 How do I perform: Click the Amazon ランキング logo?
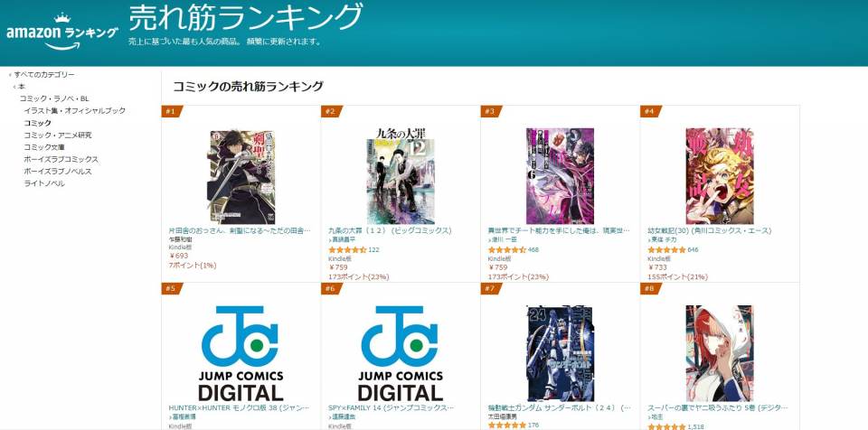click(62, 33)
